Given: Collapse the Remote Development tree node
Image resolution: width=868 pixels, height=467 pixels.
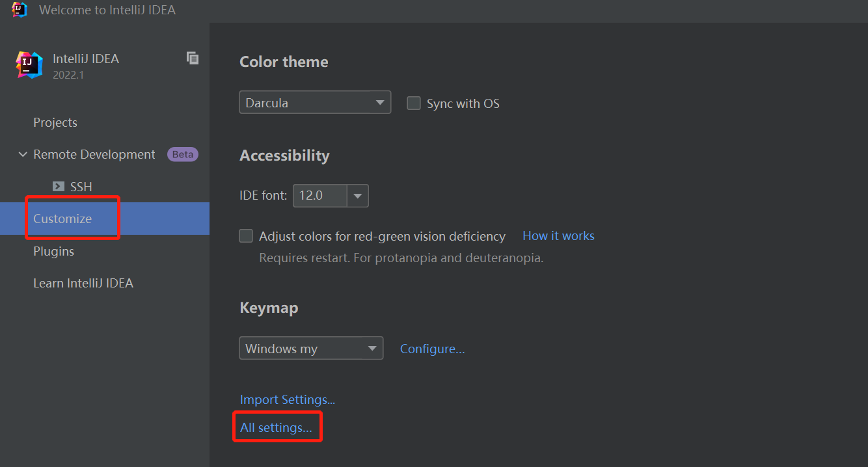Looking at the screenshot, I should [23, 155].
